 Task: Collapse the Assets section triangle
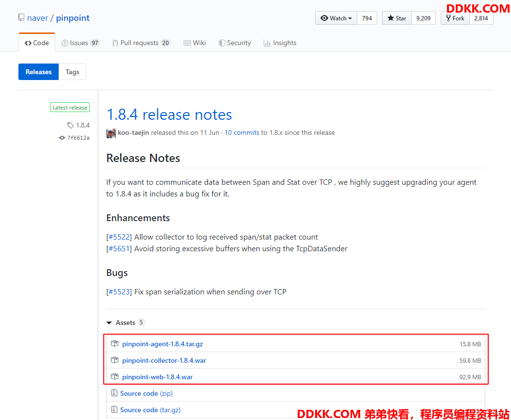coord(109,323)
